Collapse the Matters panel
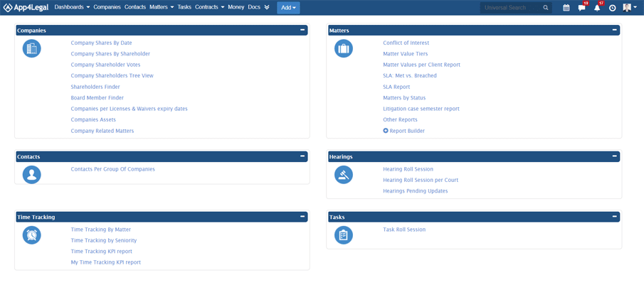644x290 pixels. point(614,30)
